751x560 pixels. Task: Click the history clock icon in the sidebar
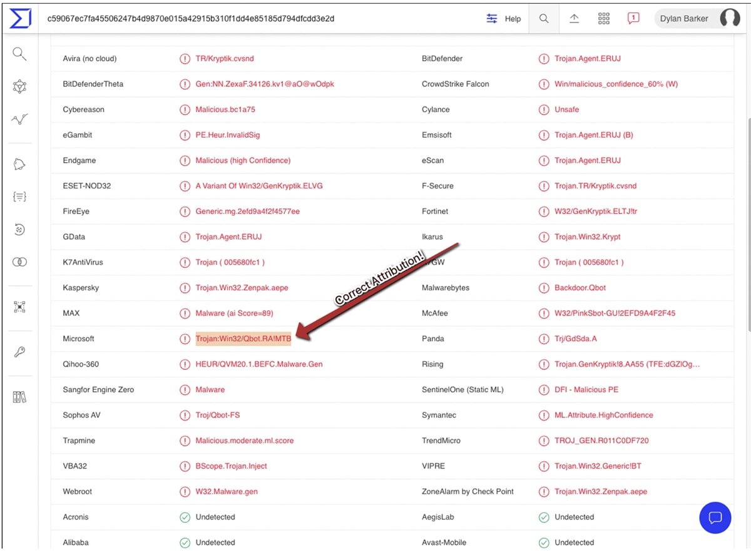19,229
